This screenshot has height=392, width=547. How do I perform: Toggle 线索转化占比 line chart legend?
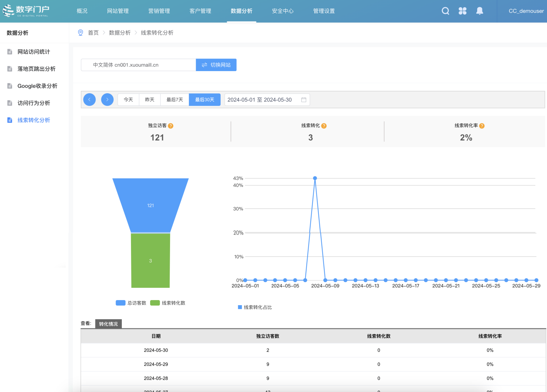[255, 307]
